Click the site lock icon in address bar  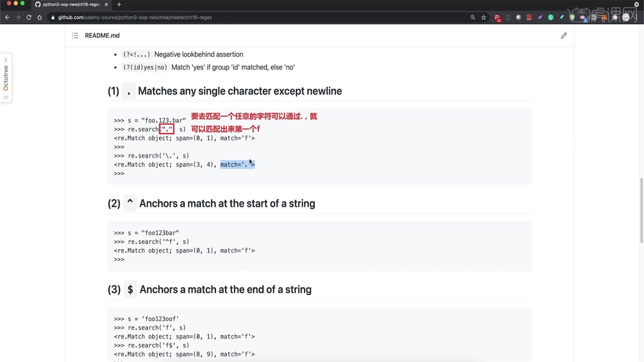pos(53,17)
